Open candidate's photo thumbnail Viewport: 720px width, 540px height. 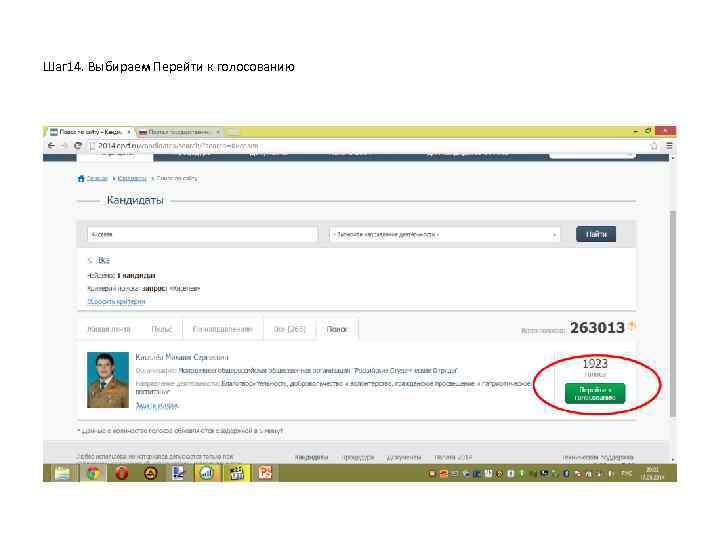click(108, 380)
